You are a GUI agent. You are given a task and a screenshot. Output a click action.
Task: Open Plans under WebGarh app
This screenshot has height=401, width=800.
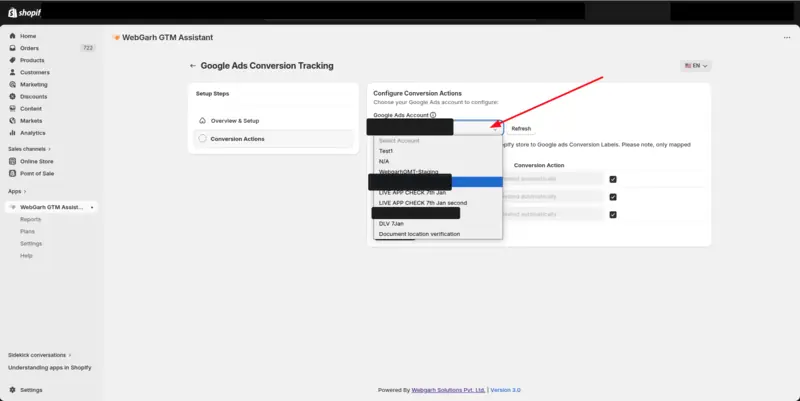(x=28, y=232)
